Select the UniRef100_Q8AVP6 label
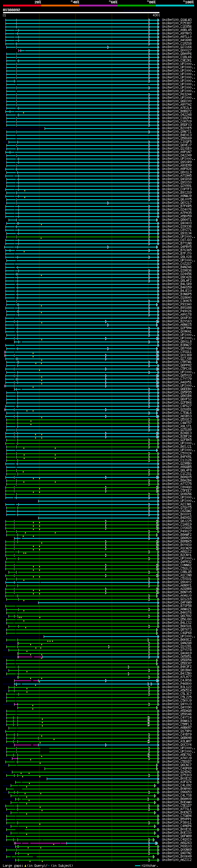 pyautogui.click(x=176, y=54)
